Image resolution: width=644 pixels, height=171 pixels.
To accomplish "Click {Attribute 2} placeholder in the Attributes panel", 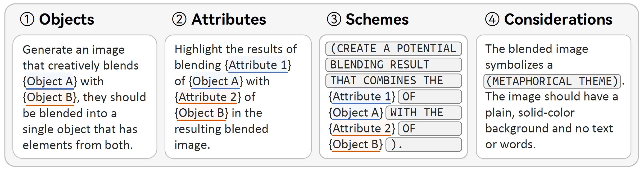I will point(208,97).
